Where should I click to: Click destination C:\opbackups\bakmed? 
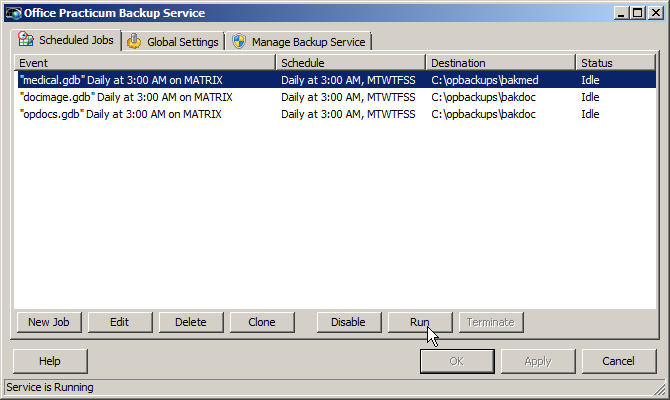coord(485,80)
